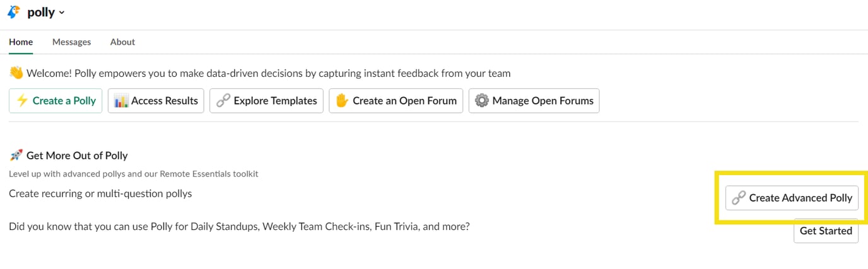Click the 'Did you know' Daily Standups text
Viewport: 868px width, 269px height.
click(239, 226)
